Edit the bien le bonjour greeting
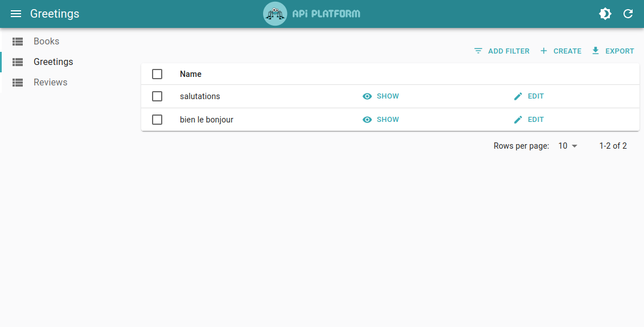The image size is (644, 327). [x=529, y=120]
